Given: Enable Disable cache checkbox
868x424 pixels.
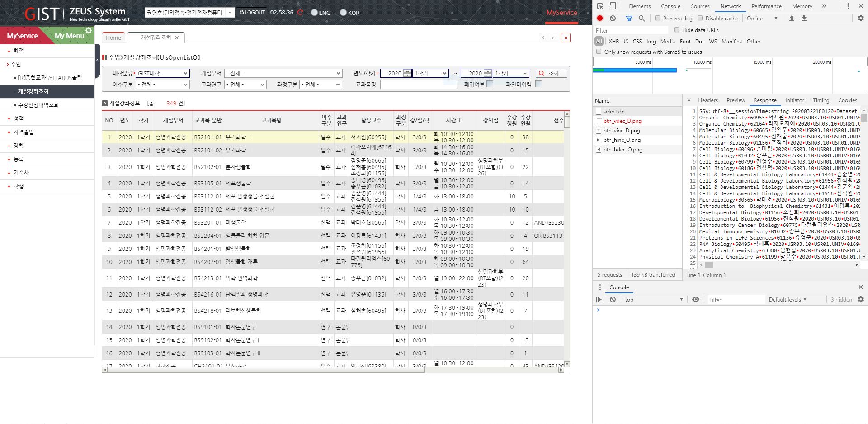Looking at the screenshot, I should coord(700,18).
